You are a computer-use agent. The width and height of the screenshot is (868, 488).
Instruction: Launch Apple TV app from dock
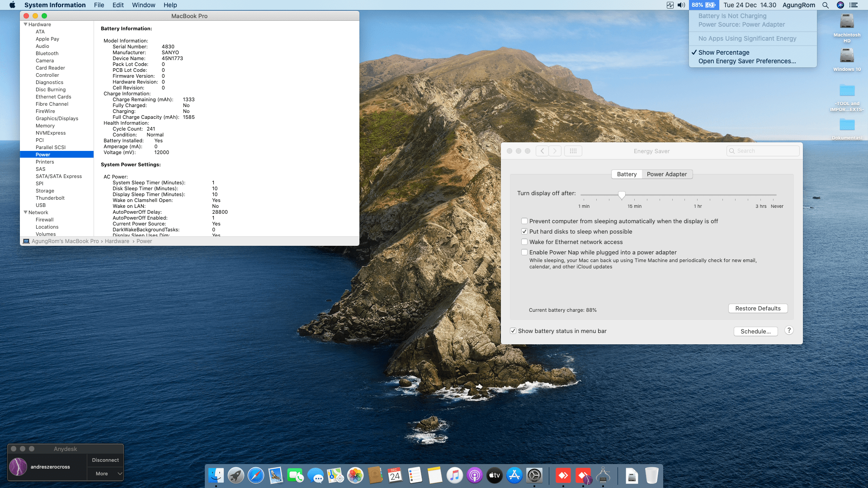click(x=494, y=475)
